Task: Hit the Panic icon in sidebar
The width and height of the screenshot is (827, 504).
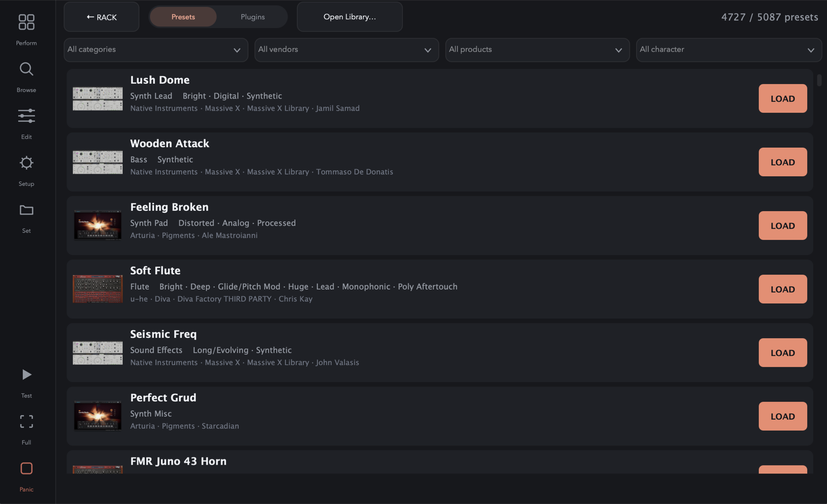Action: pyautogui.click(x=26, y=468)
